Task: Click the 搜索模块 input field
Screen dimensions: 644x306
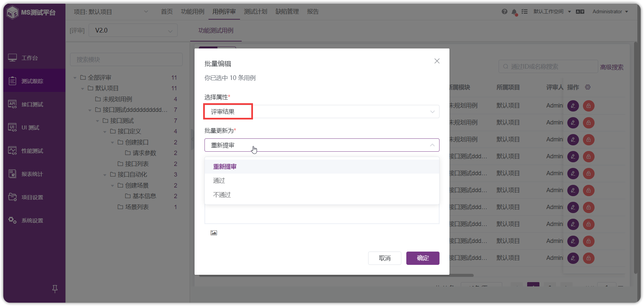Action: [126, 59]
